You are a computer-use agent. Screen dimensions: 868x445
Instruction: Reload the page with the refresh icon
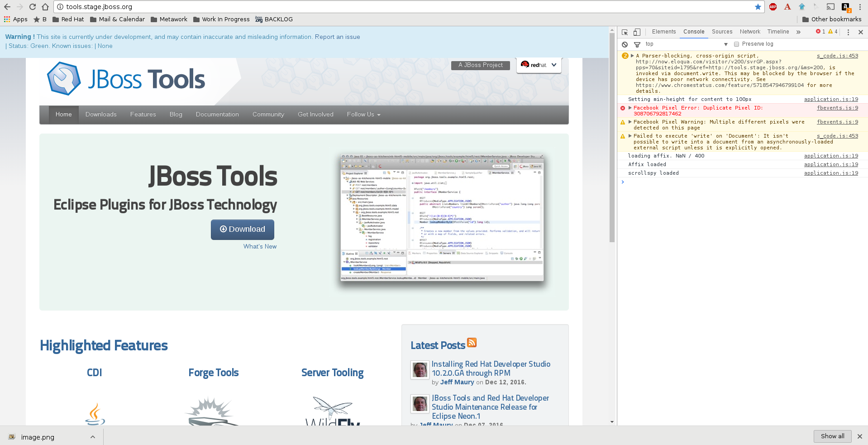33,7
